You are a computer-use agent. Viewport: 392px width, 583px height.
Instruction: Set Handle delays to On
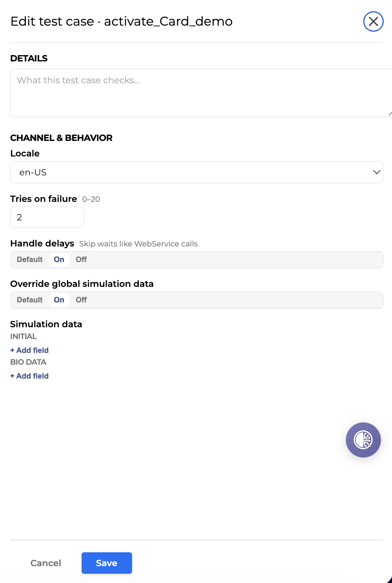(59, 260)
